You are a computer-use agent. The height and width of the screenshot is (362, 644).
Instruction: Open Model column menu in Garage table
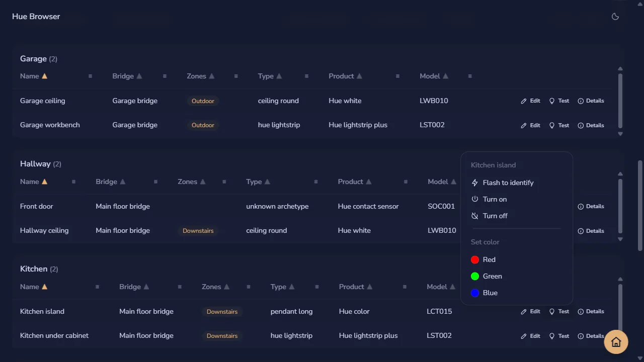pyautogui.click(x=470, y=76)
